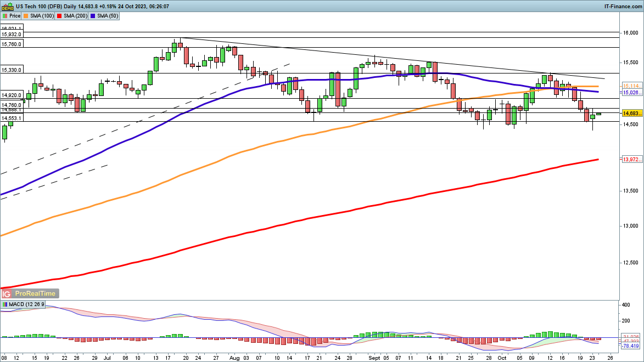644x362 pixels.
Task: Click the Price candlestick legend icon
Action: click(x=5, y=16)
